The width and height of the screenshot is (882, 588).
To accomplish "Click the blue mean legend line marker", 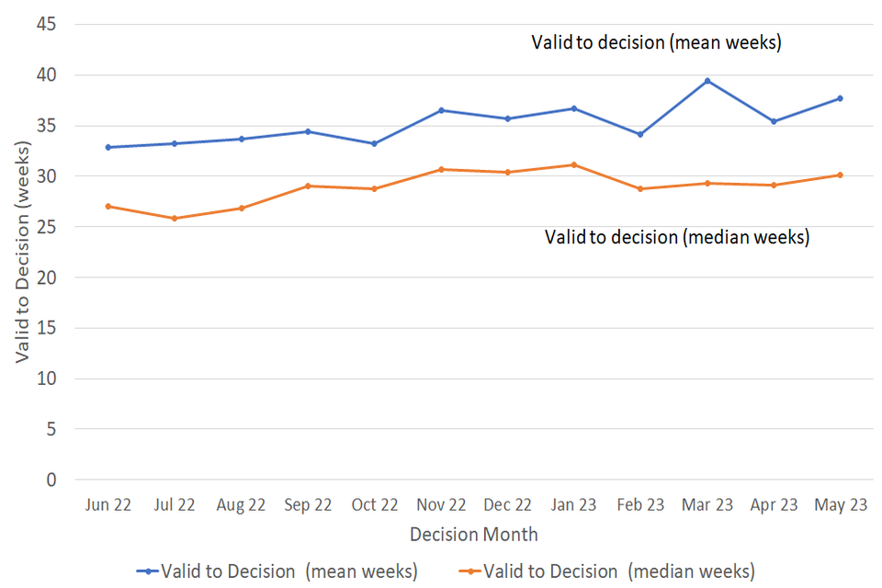I will (x=147, y=571).
